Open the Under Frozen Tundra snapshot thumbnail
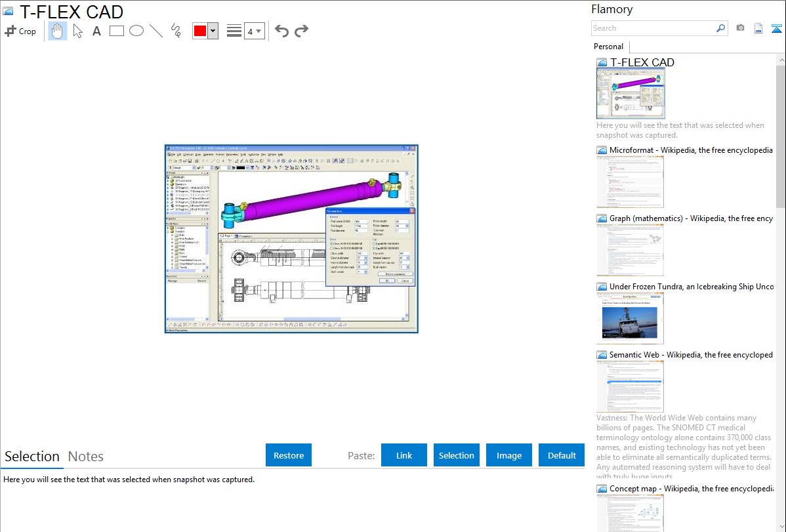This screenshot has height=532, width=786. (x=630, y=318)
